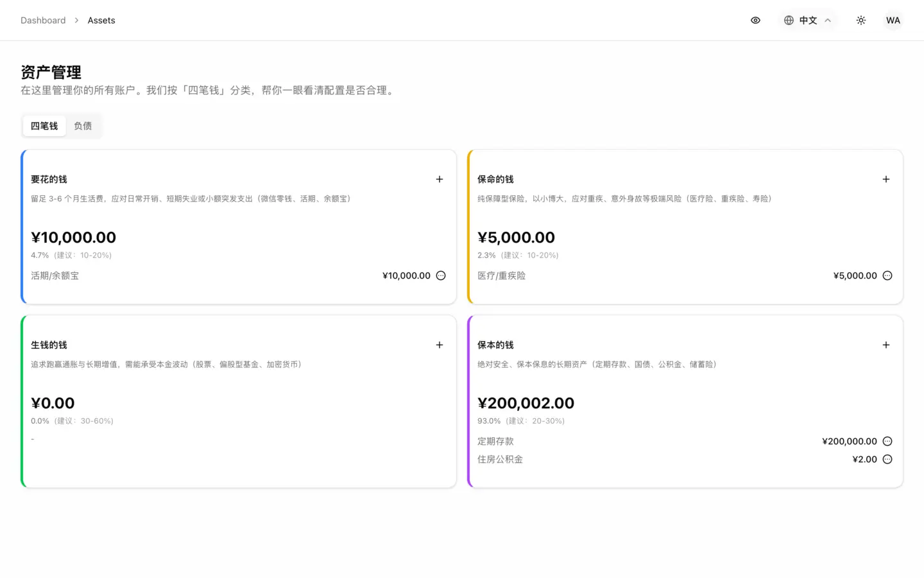Open the 中文 language dropdown

807,21
